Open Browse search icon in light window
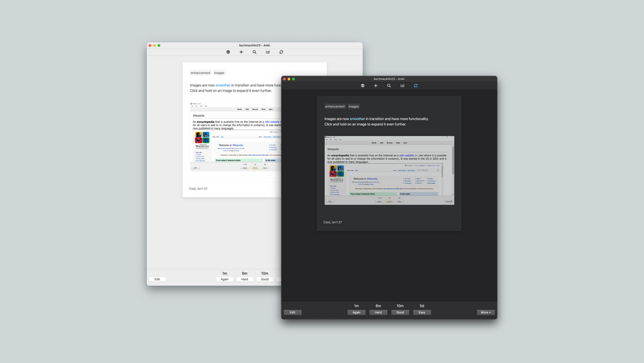The width and height of the screenshot is (644, 363). pos(254,52)
